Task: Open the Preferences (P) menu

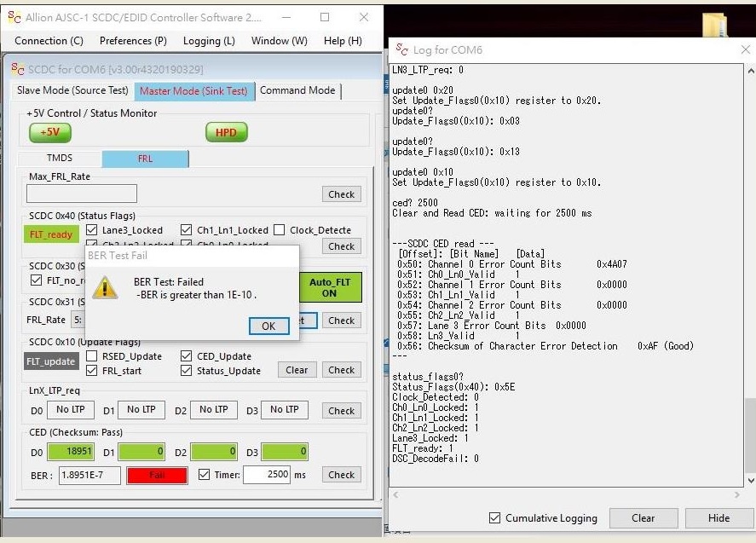Action: coord(133,41)
